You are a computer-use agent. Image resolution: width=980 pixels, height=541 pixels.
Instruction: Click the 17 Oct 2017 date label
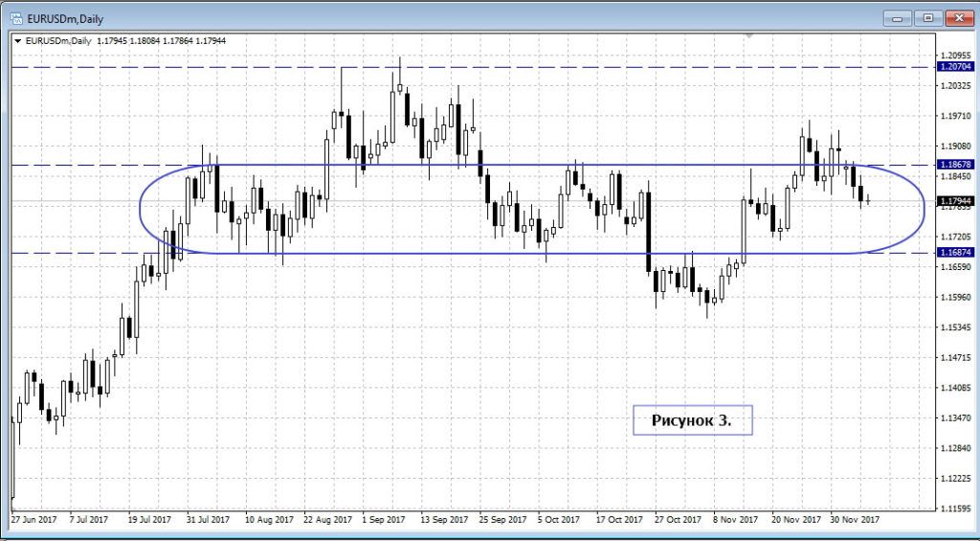click(620, 519)
